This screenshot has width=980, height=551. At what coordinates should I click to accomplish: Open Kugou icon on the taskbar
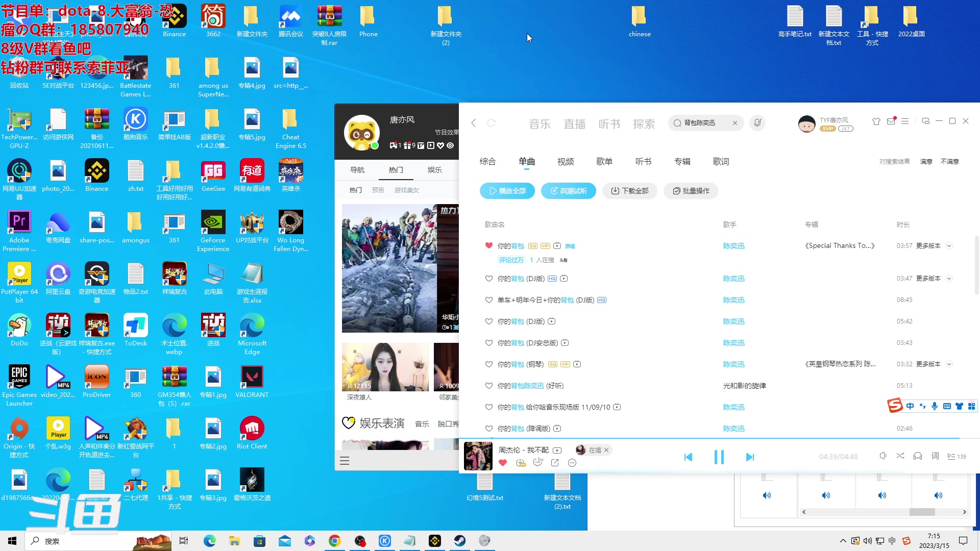(x=385, y=541)
